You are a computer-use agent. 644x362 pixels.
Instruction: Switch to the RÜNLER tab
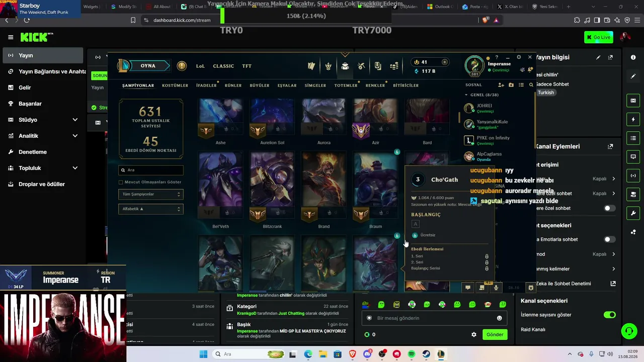click(233, 85)
